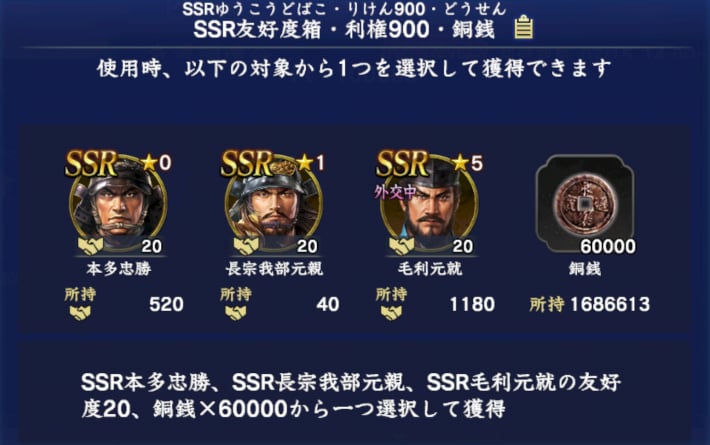Click handshake icon on 長宗我部元親 portrait
The image size is (710, 445).
coord(246,246)
